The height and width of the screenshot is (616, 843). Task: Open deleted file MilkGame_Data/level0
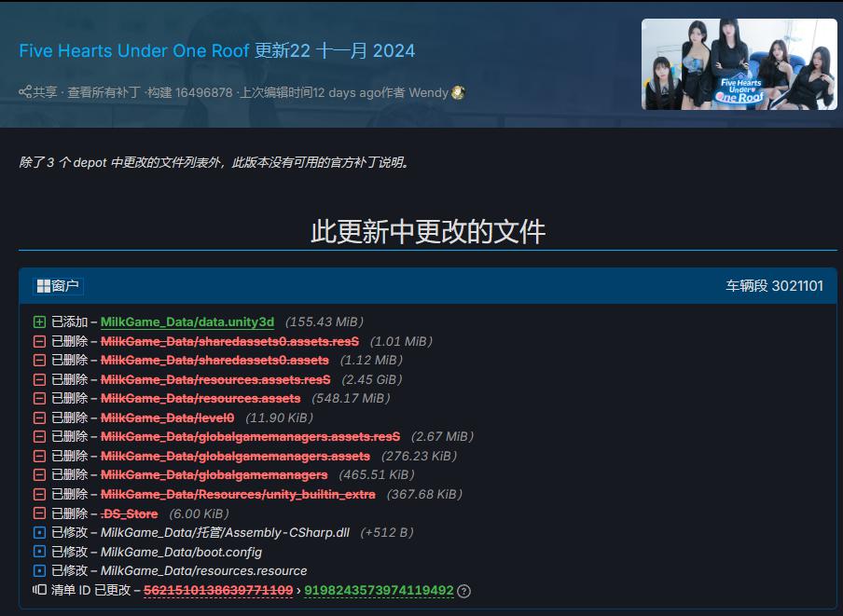click(167, 418)
